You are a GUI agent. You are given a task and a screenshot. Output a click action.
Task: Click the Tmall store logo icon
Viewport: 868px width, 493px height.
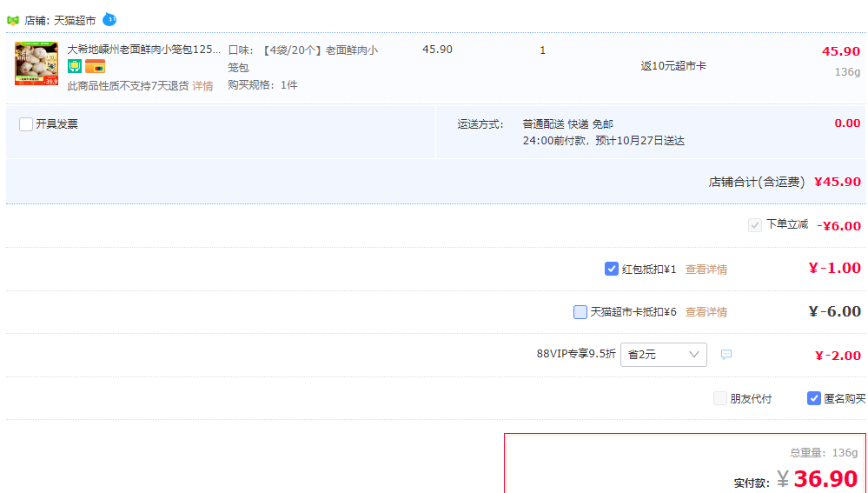(13, 21)
